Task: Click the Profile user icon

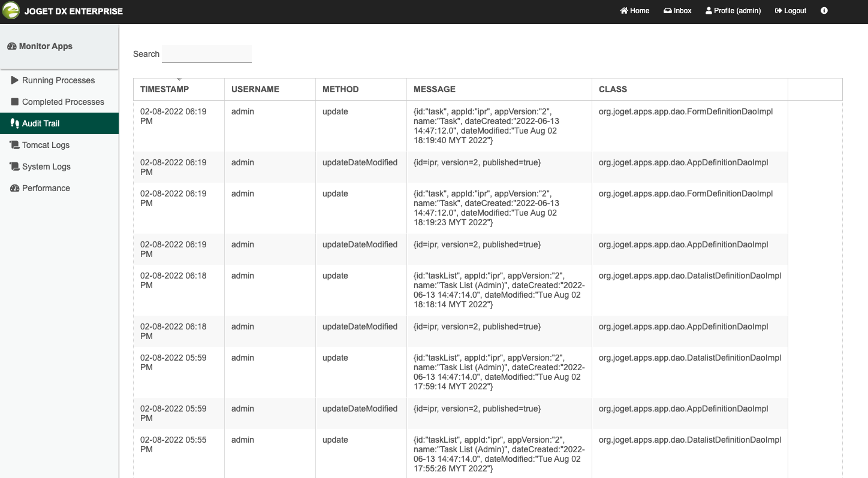Action: coord(709,11)
